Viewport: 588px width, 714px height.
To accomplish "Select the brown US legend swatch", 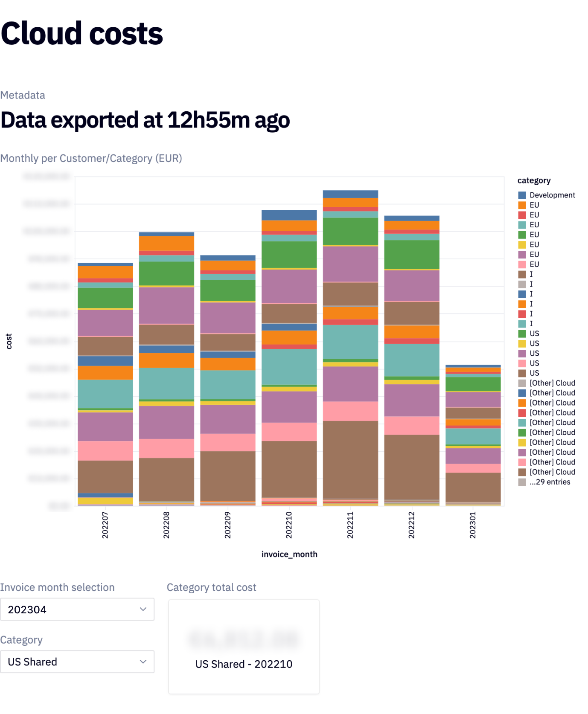I will [x=522, y=373].
